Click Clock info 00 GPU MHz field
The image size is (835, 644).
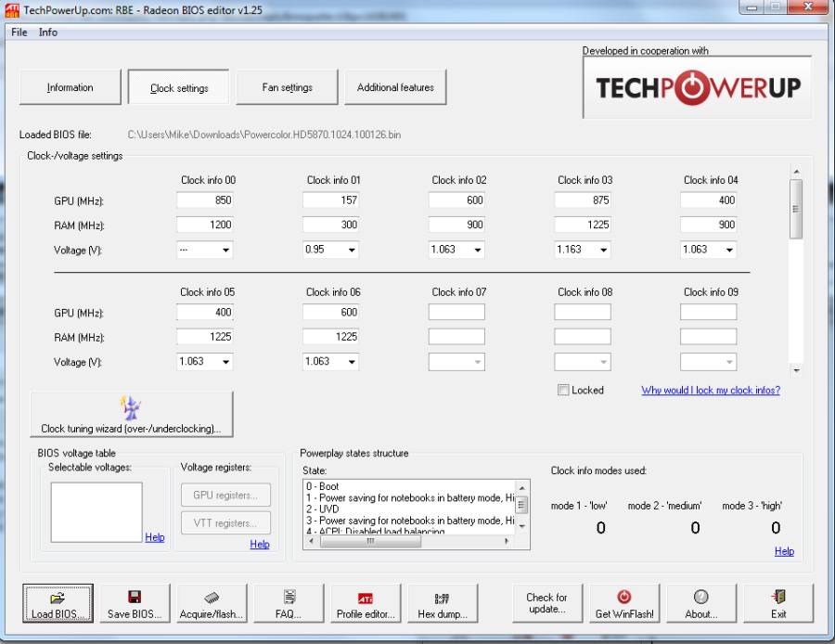coord(205,200)
